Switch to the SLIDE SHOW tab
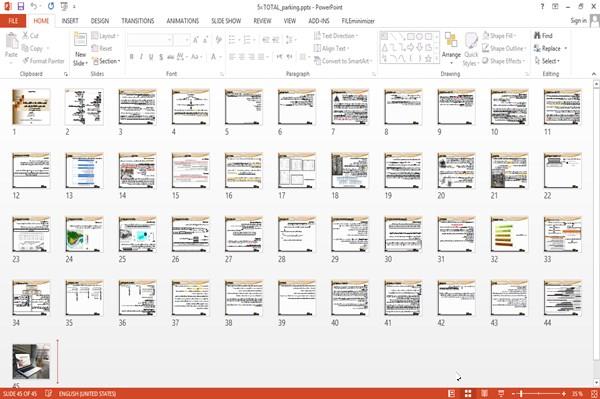600x399 pixels. (x=226, y=21)
